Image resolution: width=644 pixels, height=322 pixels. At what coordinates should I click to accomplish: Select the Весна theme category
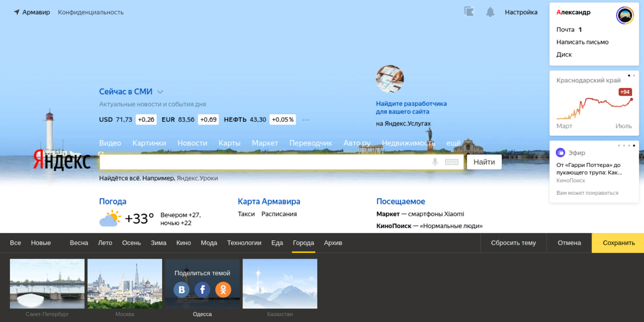click(79, 243)
